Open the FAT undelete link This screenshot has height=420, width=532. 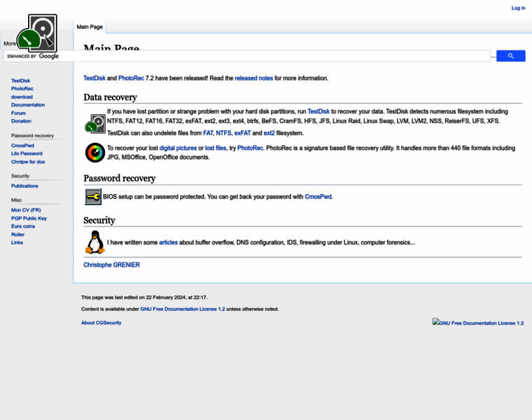click(208, 133)
